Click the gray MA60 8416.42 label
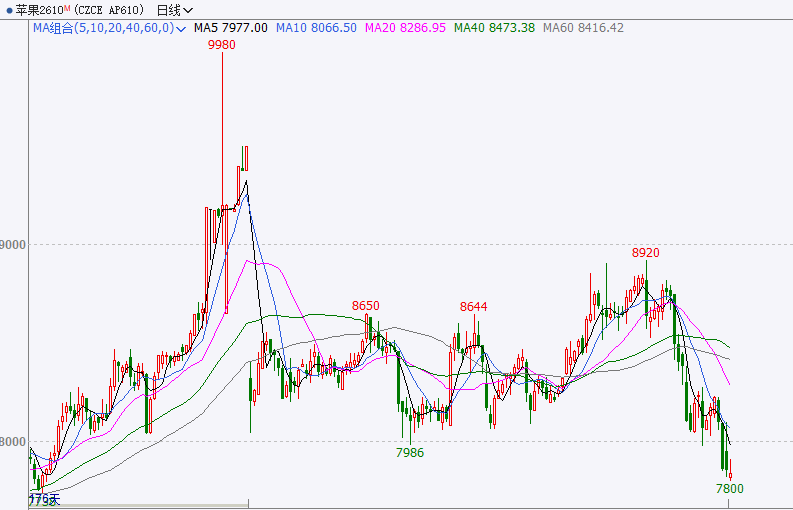Image resolution: width=793 pixels, height=510 pixels. click(x=582, y=28)
